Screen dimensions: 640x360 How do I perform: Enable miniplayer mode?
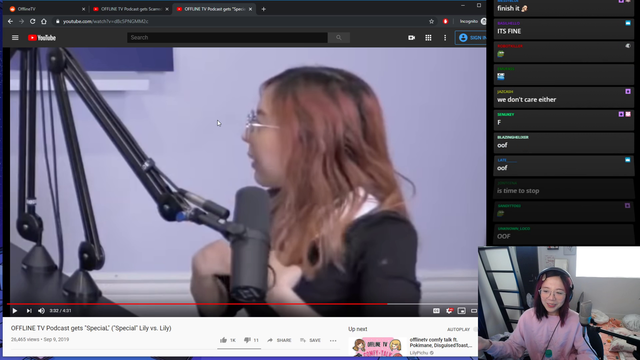coord(462,311)
